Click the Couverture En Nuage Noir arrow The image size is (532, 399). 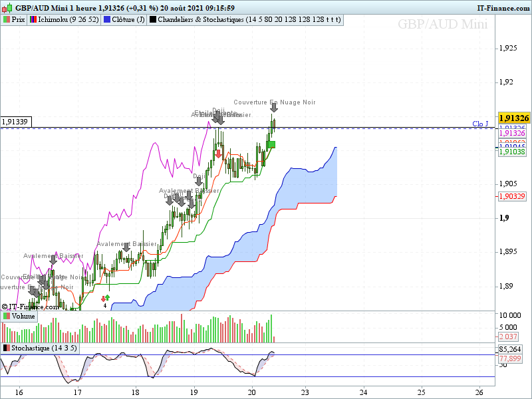274,108
